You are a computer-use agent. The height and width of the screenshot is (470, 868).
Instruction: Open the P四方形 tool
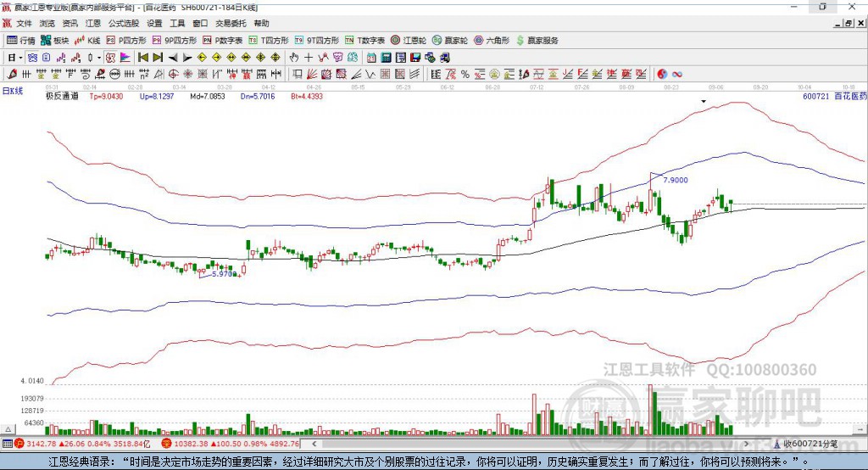126,41
